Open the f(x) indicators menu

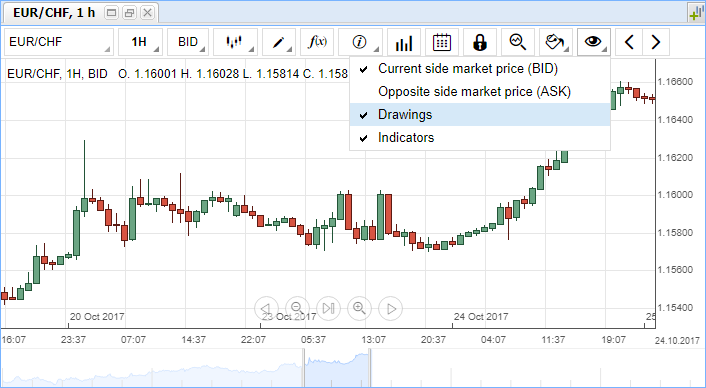click(x=317, y=42)
